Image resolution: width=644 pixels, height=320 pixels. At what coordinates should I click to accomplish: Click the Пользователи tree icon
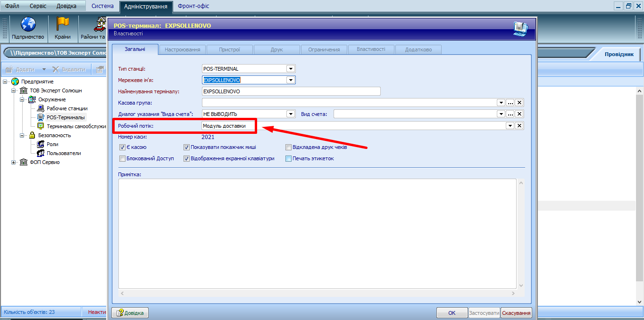pos(41,153)
